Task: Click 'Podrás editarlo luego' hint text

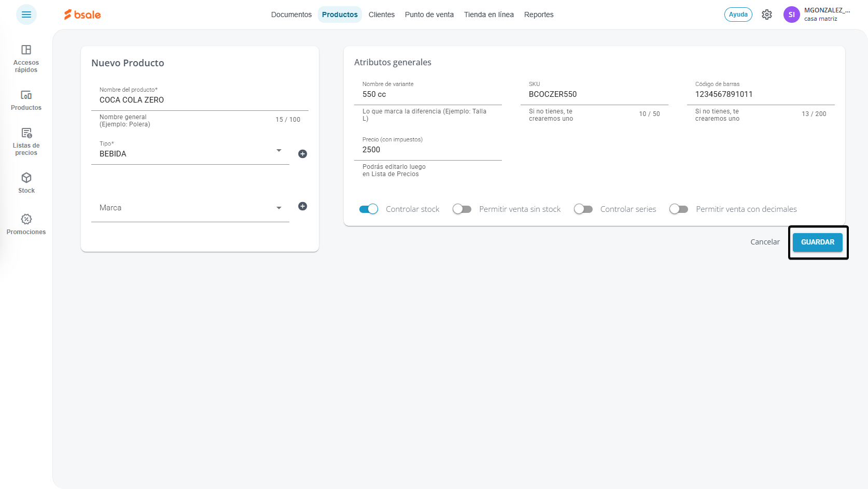Action: (x=394, y=170)
